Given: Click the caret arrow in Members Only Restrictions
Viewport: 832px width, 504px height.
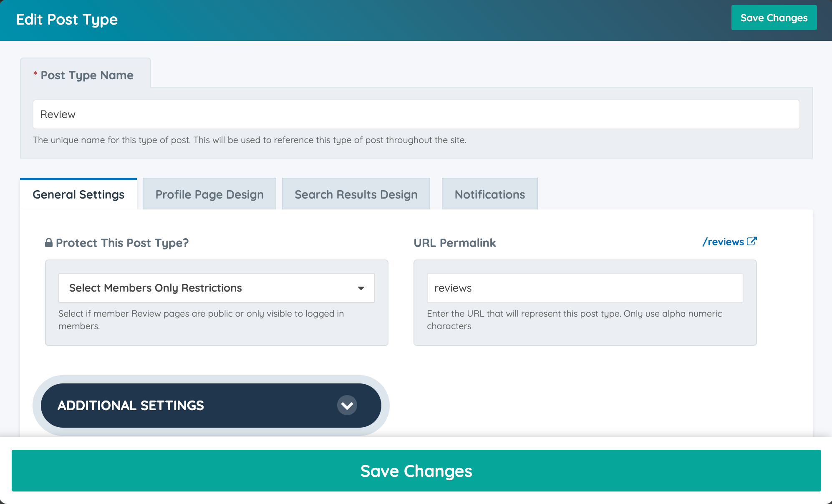Looking at the screenshot, I should [361, 288].
